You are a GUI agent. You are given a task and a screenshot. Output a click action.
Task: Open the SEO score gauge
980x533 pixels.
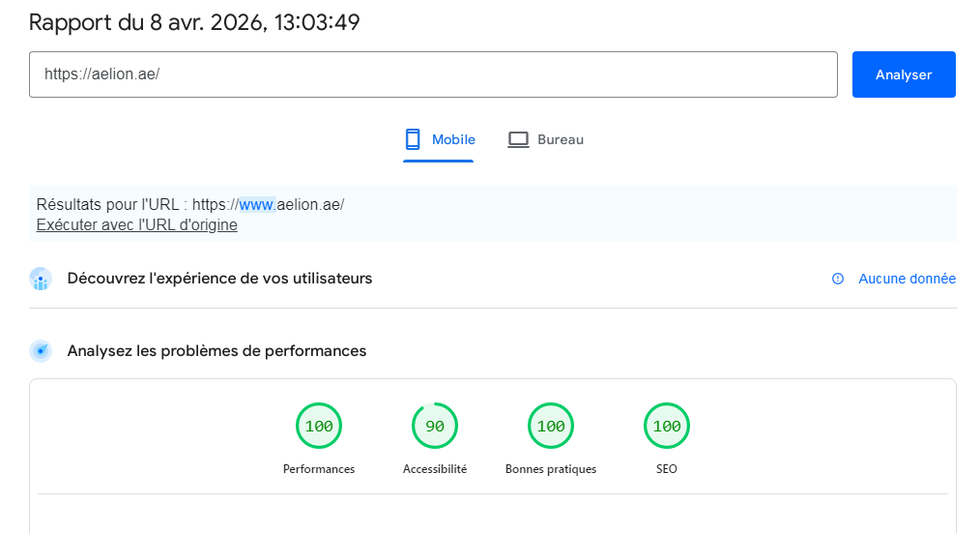pos(667,426)
